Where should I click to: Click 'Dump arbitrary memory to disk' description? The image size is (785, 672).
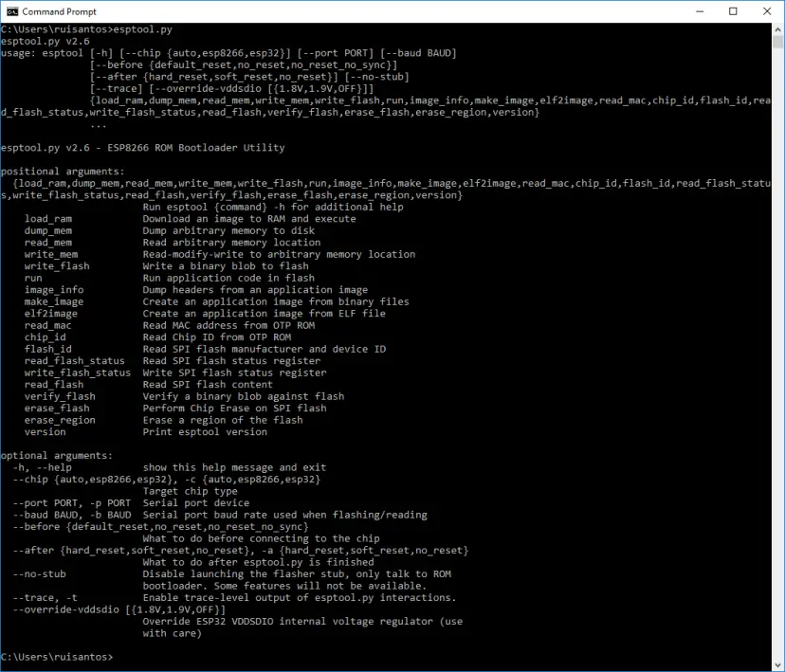228,230
